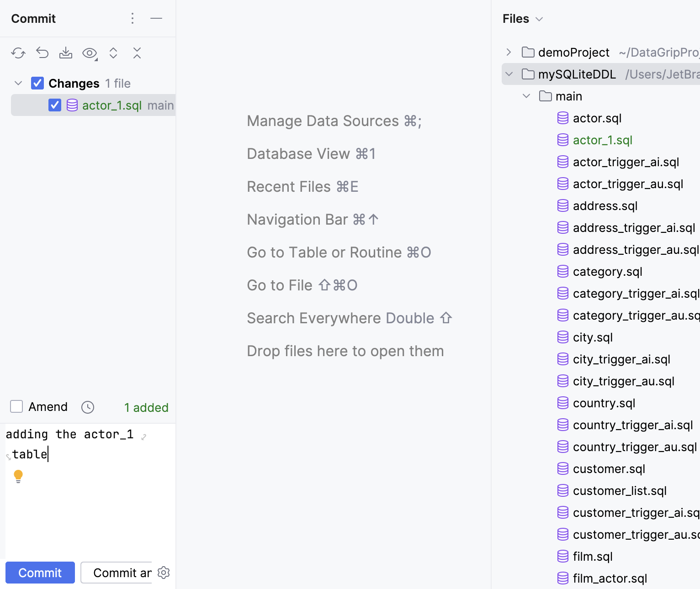Click the lightbulb suggestion icon
The height and width of the screenshot is (589, 700).
pyautogui.click(x=18, y=476)
